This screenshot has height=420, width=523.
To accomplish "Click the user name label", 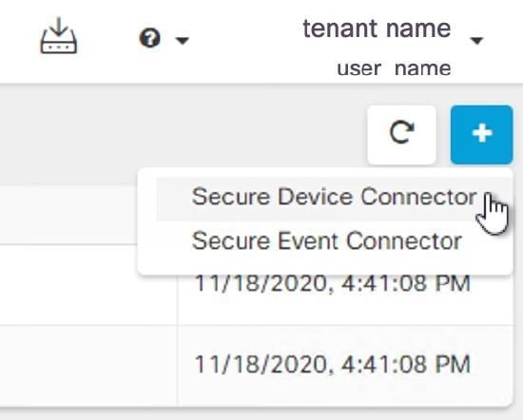I will 395,68.
